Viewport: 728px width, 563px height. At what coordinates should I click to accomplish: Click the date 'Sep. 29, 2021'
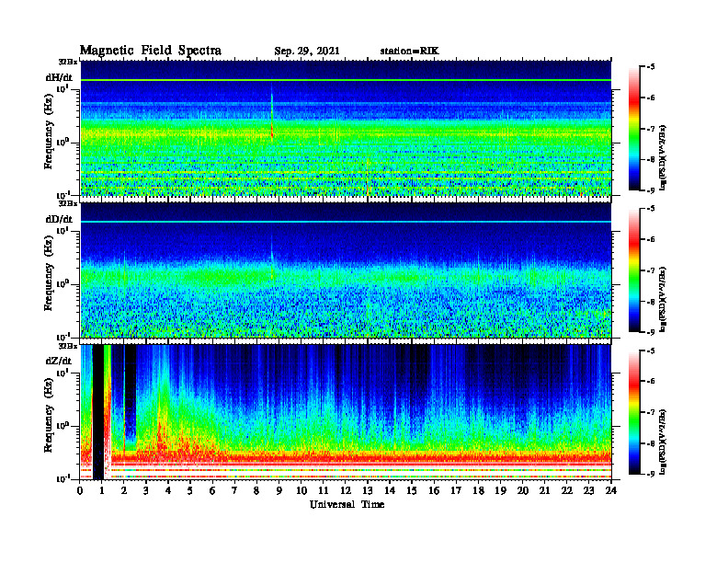(307, 52)
